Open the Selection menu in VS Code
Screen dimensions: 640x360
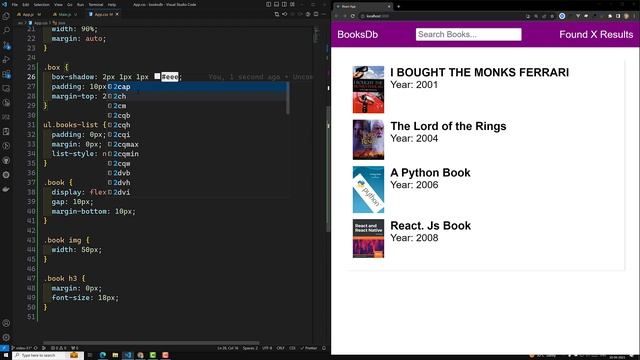click(41, 4)
